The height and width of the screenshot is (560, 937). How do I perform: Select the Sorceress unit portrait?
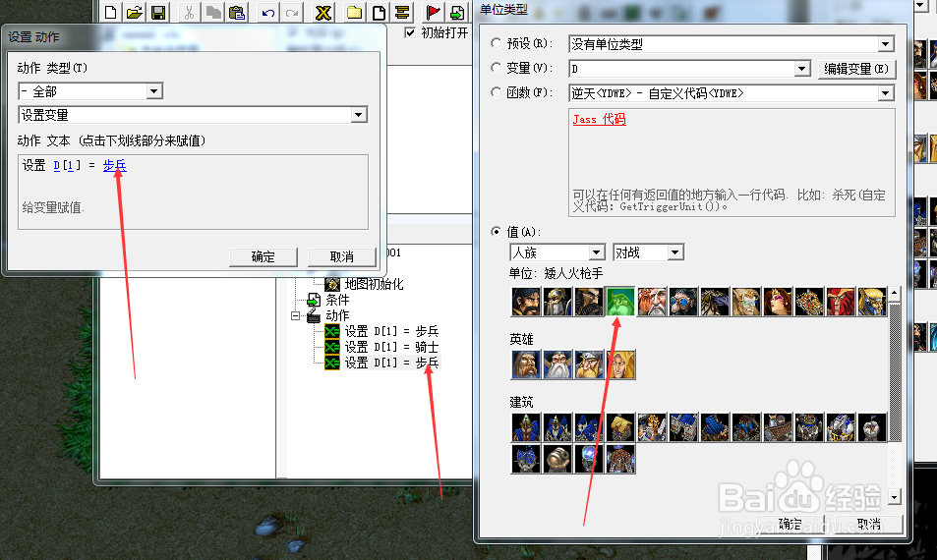point(778,302)
